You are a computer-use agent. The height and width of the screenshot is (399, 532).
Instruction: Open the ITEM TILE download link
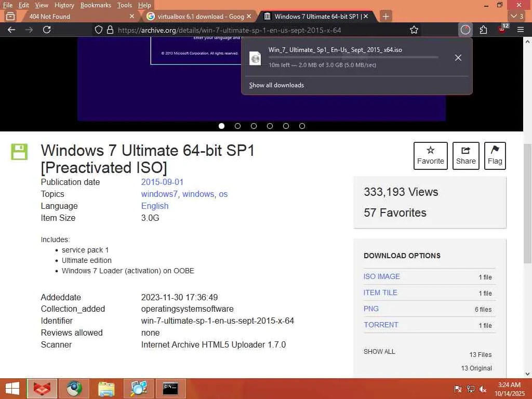tap(380, 292)
